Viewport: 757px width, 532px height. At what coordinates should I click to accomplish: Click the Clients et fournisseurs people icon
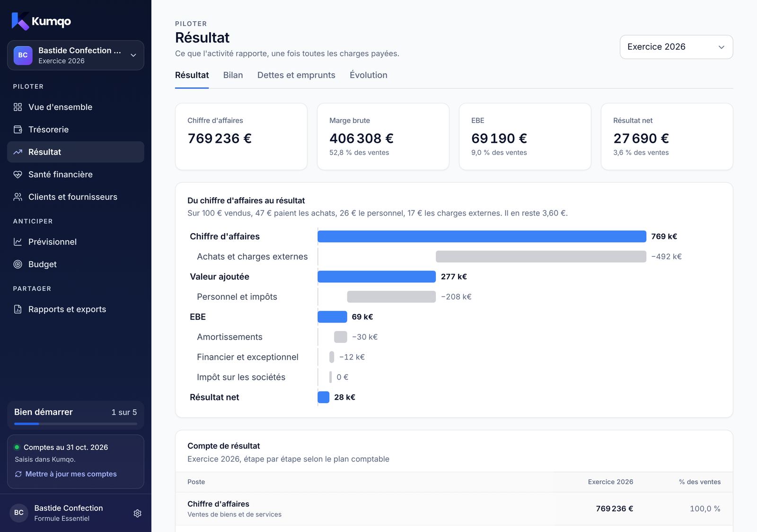[18, 197]
